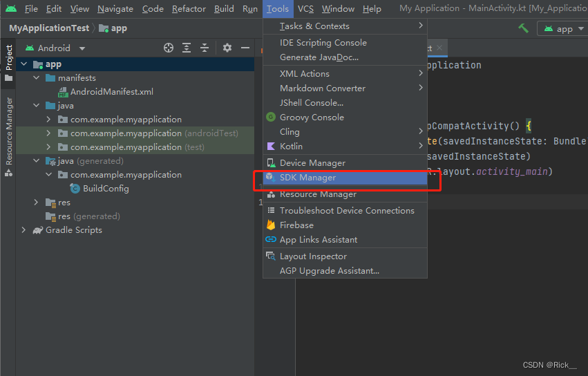Screen dimensions: 588x376
Task: Choose Generate JavaDoc...
Action: 345,57
